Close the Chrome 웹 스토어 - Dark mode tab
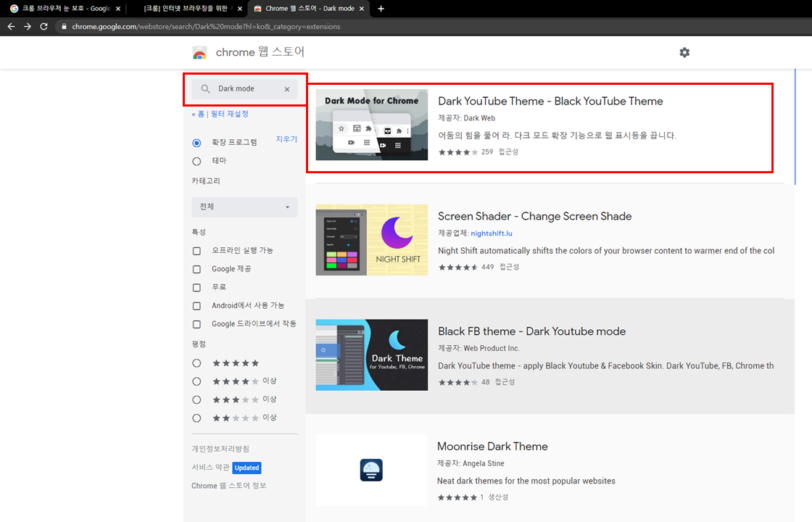This screenshot has height=522, width=812. coord(362,8)
